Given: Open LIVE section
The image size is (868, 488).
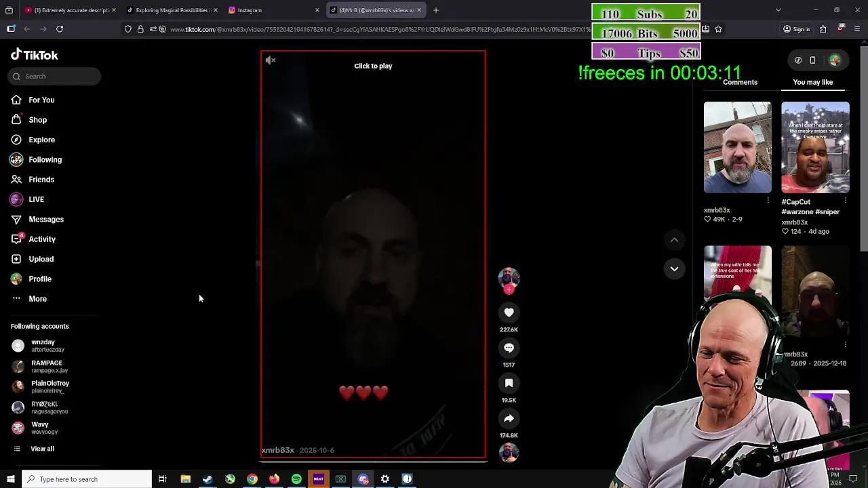Looking at the screenshot, I should point(36,199).
